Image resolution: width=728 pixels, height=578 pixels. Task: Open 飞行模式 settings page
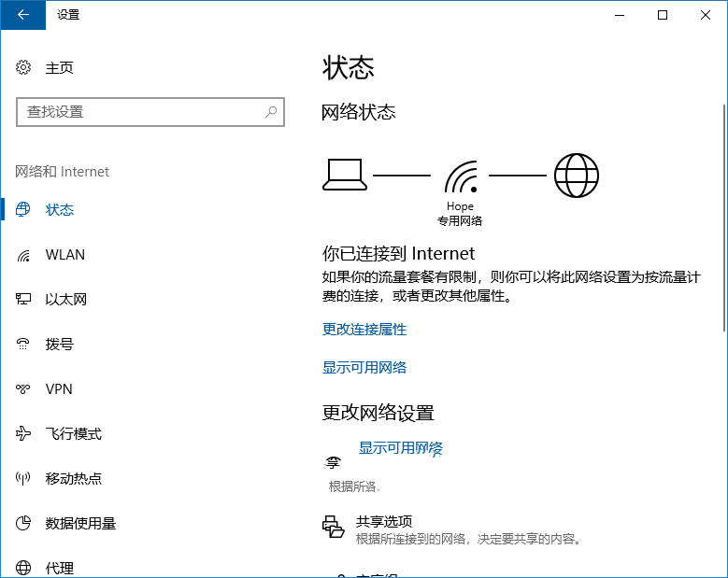click(x=73, y=433)
